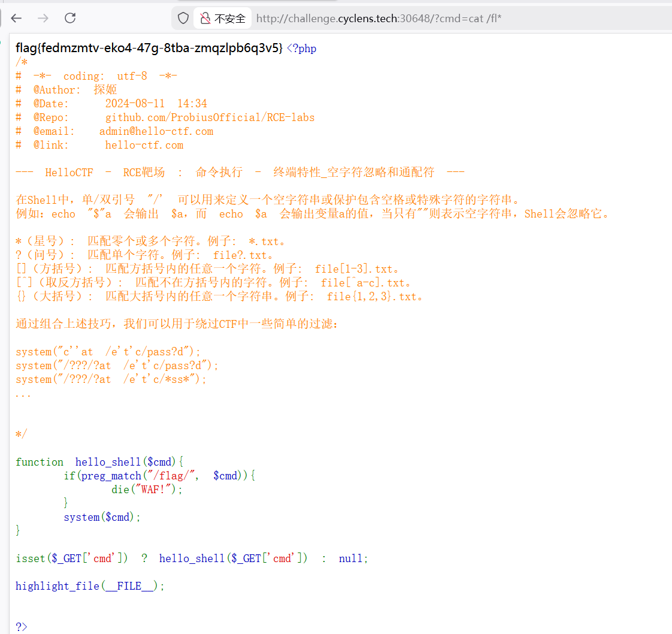Viewport: 672px width, 634px height.
Task: Click the *（星号） wildcard description line
Action: click(x=150, y=241)
